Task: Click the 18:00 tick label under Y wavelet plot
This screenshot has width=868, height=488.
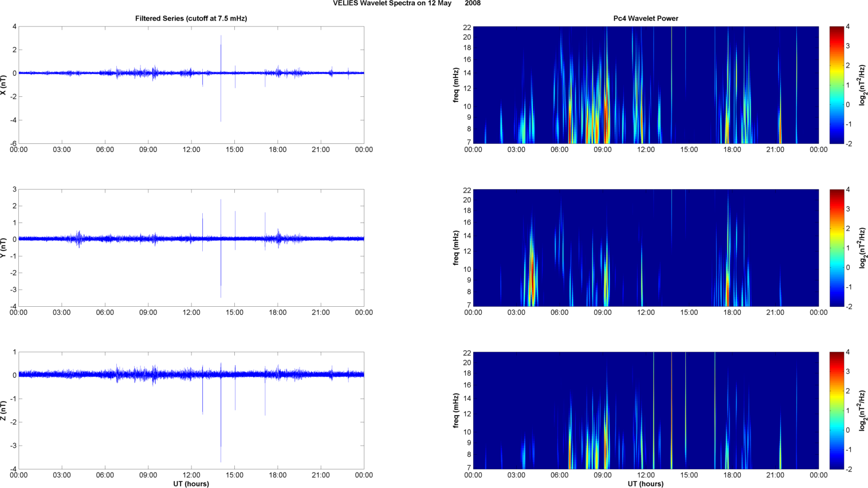Action: click(732, 313)
